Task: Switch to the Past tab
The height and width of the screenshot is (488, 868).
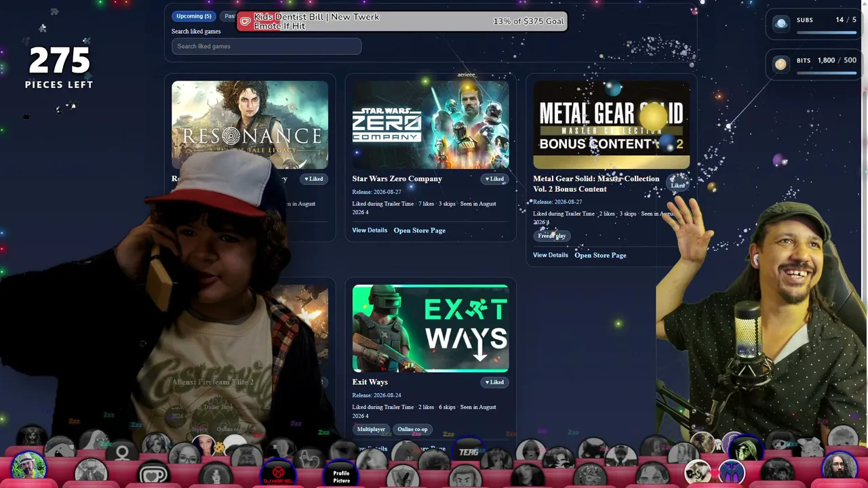Action: tap(229, 16)
